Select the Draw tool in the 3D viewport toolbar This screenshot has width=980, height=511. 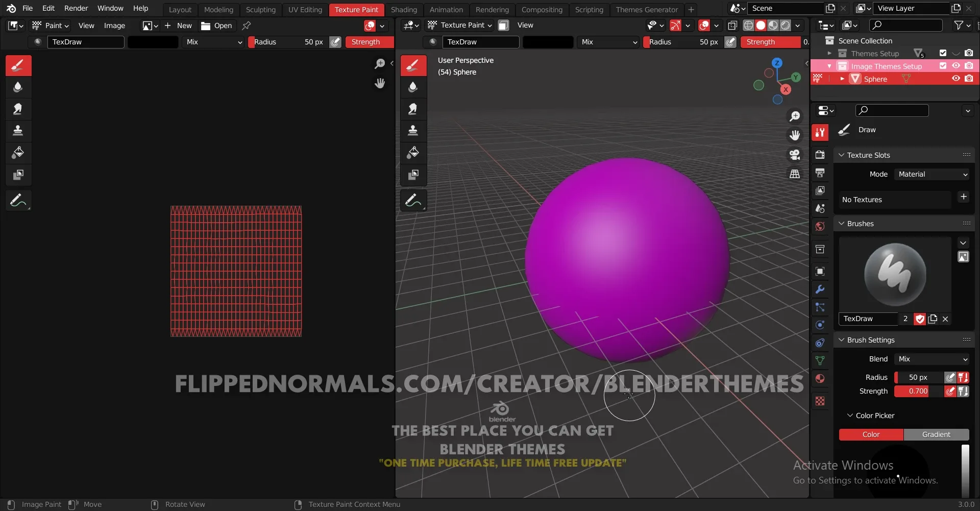[413, 65]
